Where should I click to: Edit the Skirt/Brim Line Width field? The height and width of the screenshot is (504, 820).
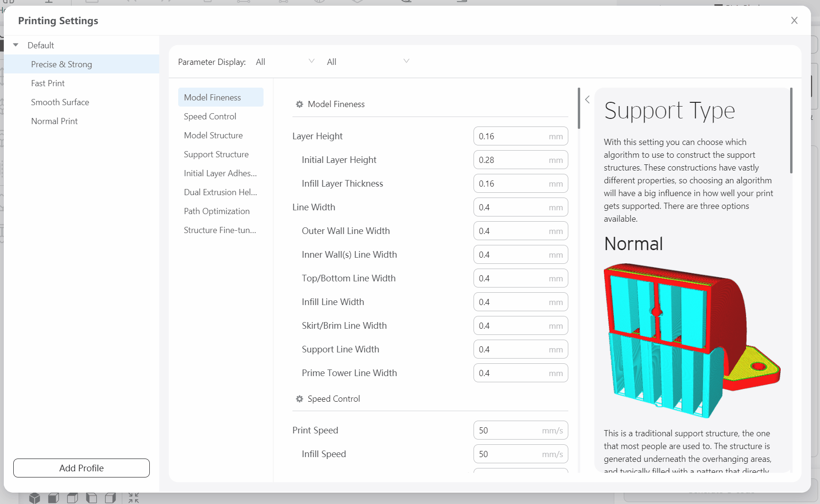click(521, 325)
